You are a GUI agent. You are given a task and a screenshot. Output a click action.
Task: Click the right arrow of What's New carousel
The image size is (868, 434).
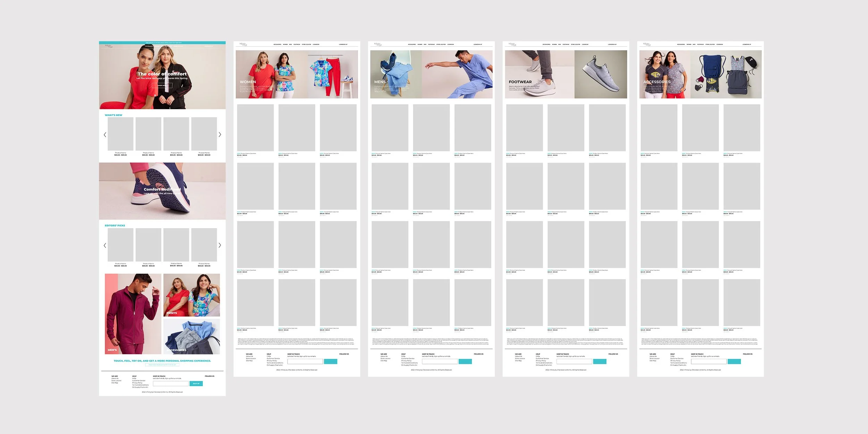220,135
